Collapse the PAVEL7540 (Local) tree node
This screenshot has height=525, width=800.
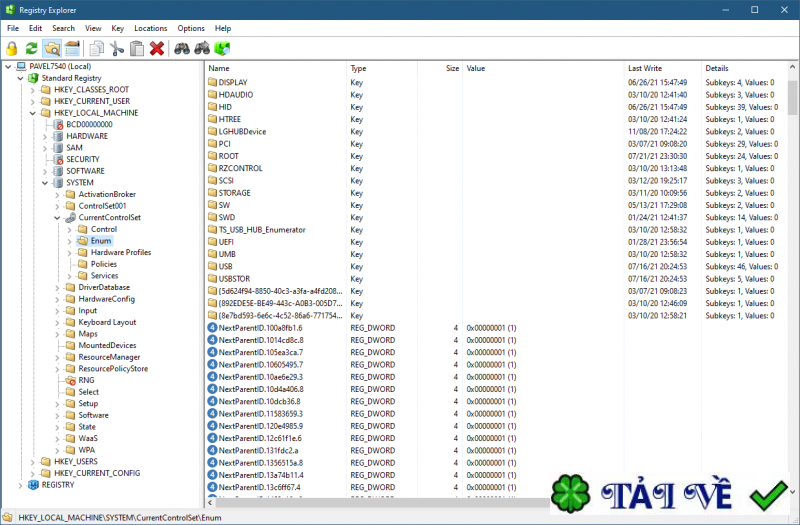(x=8, y=66)
